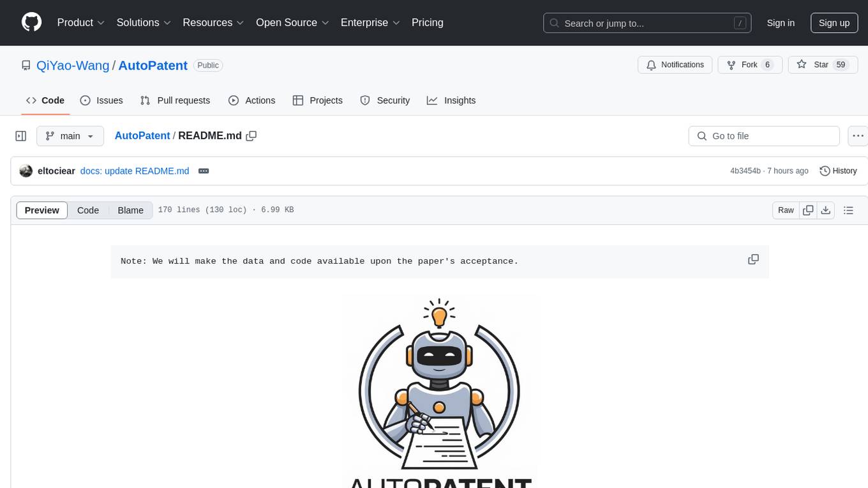868x488 pixels.
Task: Click the Sign in link
Action: click(x=781, y=23)
